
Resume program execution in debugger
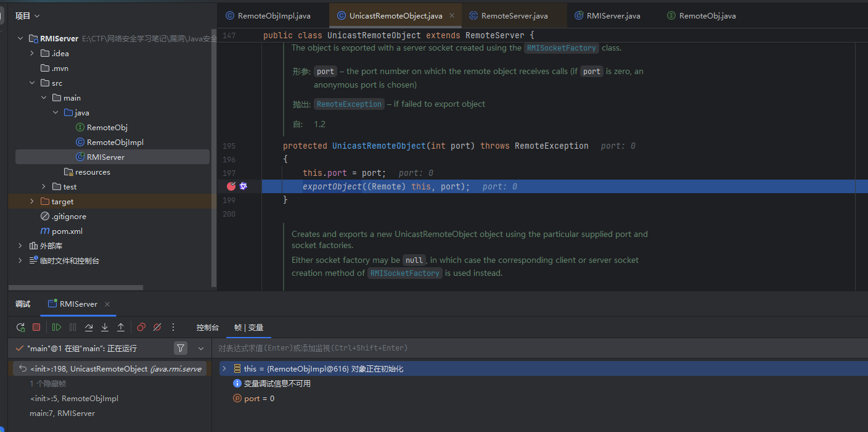click(x=57, y=327)
